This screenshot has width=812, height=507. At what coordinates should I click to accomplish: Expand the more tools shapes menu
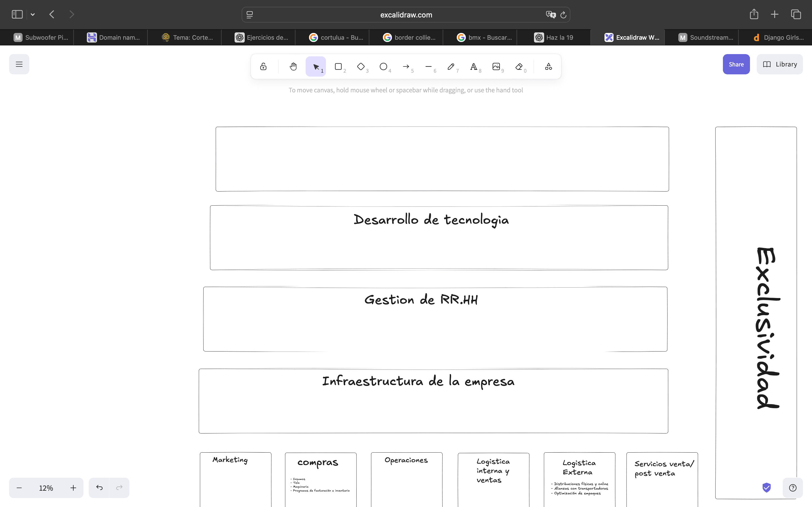click(x=549, y=66)
